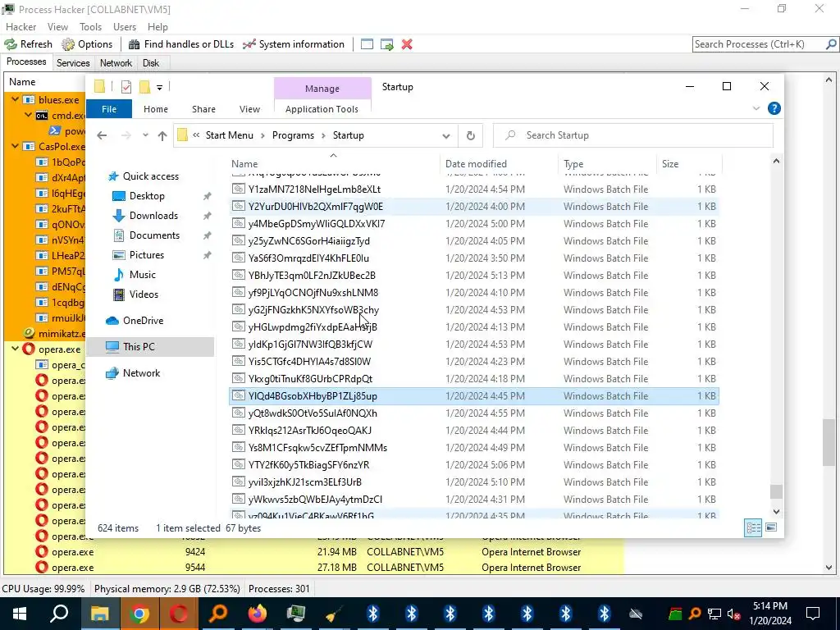Open the Home ribbon tab
This screenshot has height=630, width=840.
(x=155, y=109)
